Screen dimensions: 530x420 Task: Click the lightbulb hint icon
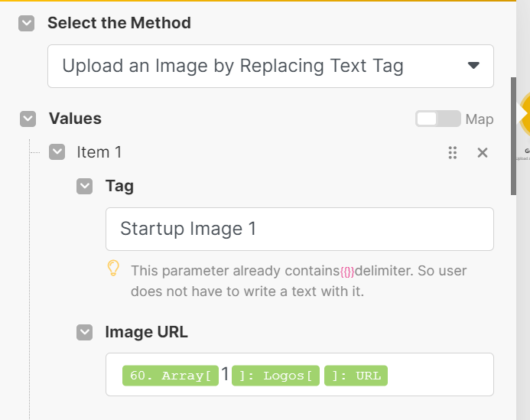click(x=113, y=269)
